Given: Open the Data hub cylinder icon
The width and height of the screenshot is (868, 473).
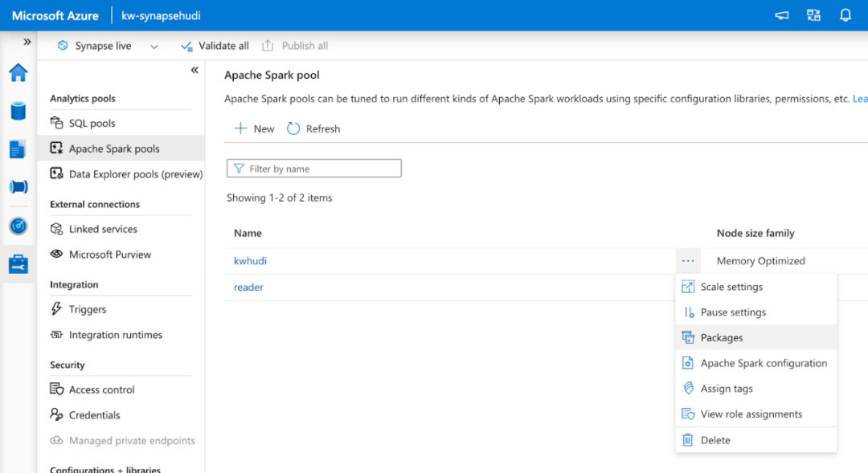Looking at the screenshot, I should (18, 111).
